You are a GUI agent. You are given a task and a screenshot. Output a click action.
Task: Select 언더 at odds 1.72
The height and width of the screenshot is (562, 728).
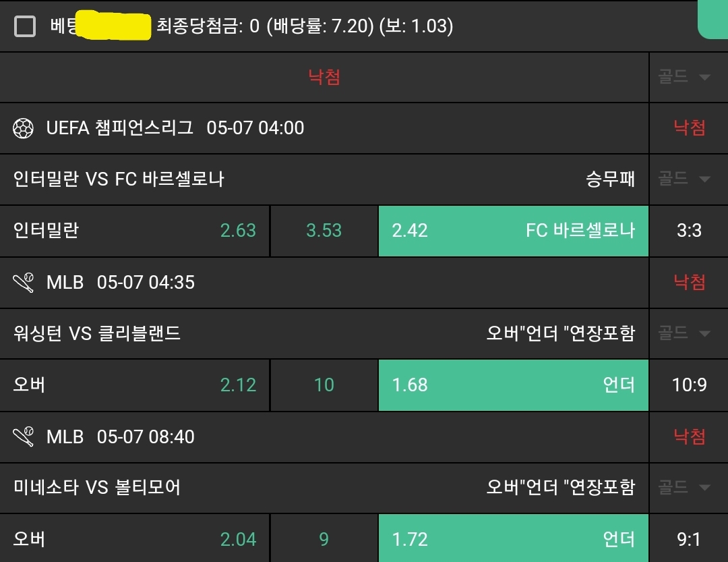coord(513,539)
